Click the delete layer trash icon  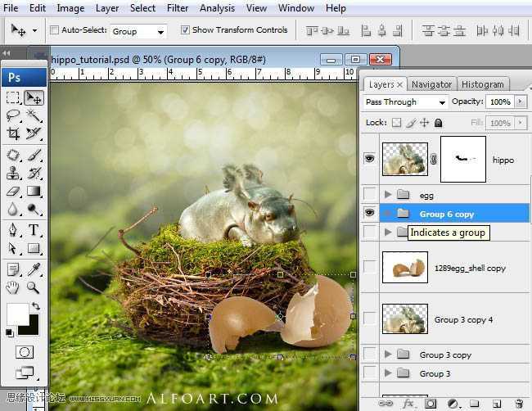[x=518, y=404]
